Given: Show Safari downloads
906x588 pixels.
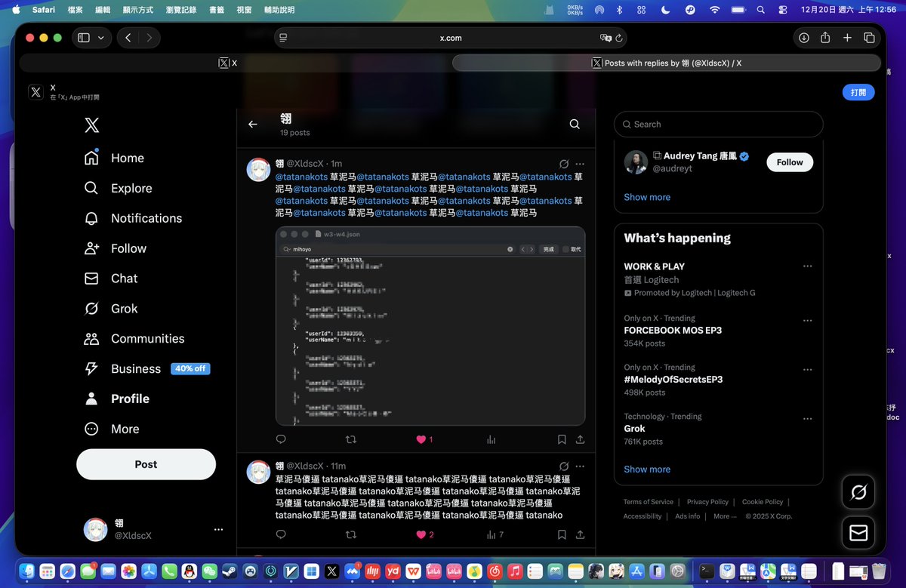Looking at the screenshot, I should [x=804, y=38].
